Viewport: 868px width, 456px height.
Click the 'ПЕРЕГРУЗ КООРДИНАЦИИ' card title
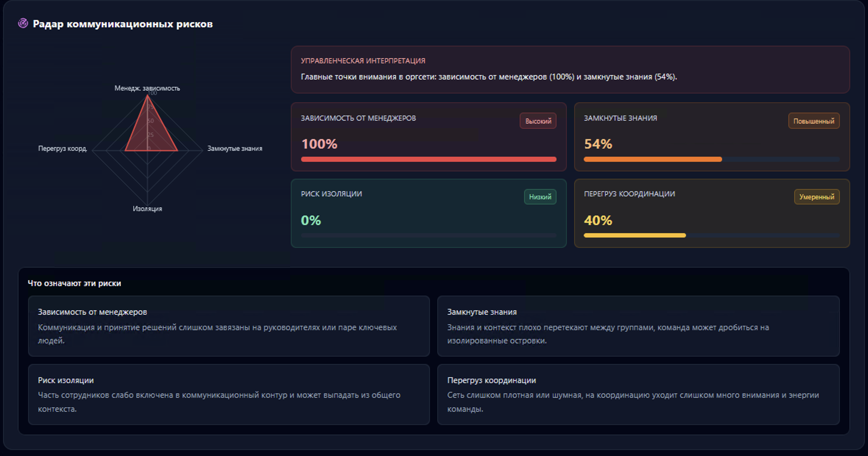(x=629, y=194)
